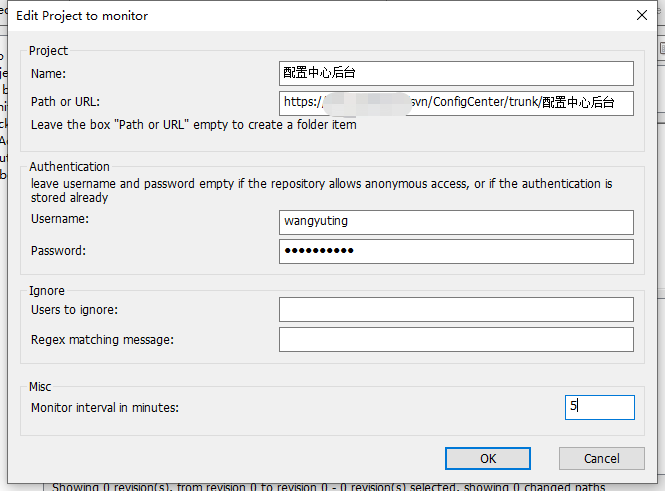Click the "Password:" label text
The height and width of the screenshot is (491, 665).
58,251
